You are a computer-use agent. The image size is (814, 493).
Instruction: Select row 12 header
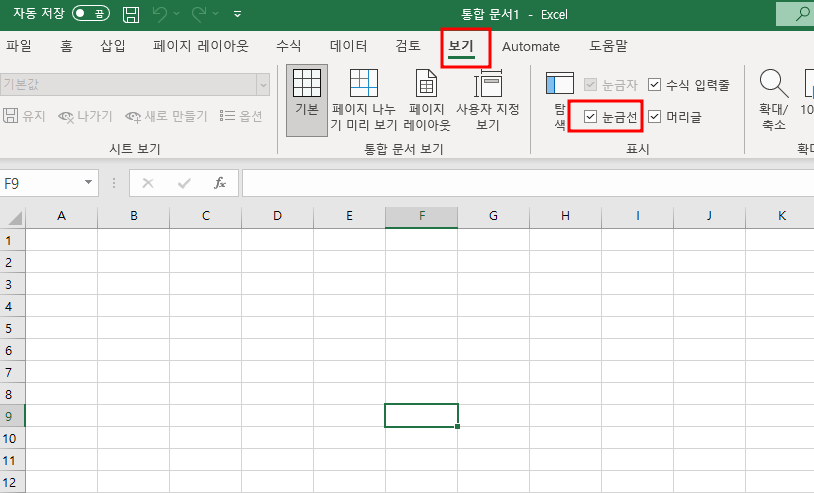point(12,482)
